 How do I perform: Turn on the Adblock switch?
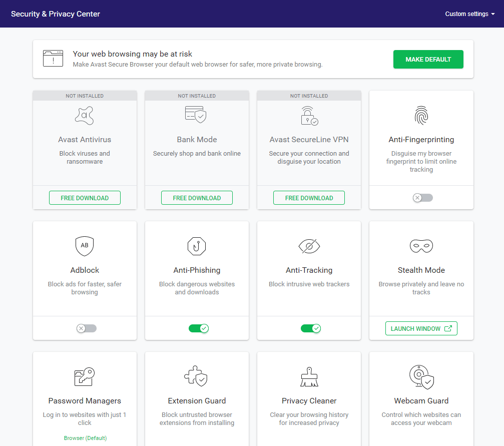pos(86,328)
